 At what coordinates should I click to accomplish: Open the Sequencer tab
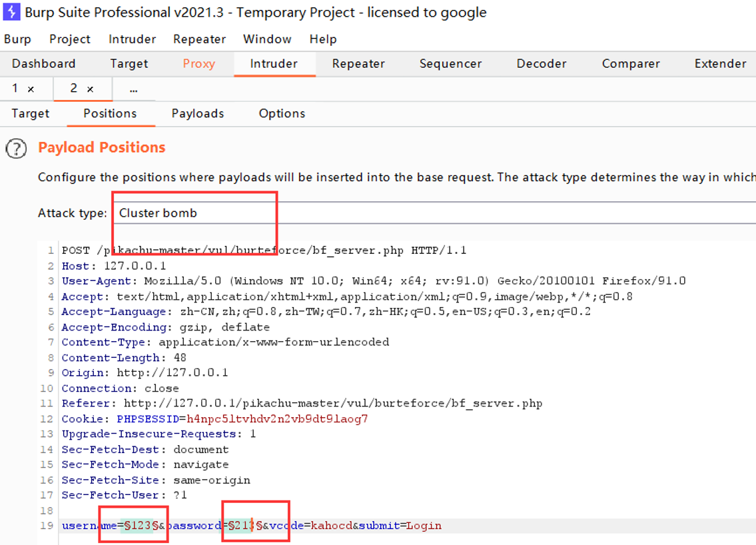point(450,64)
